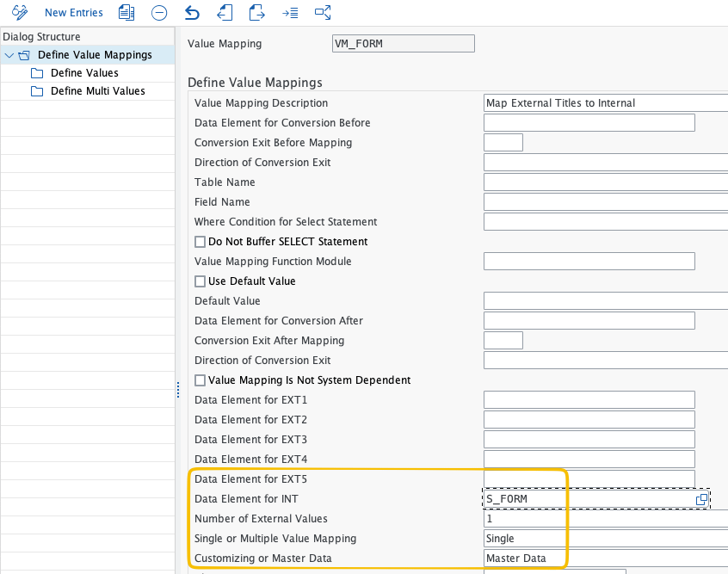Click the New Entries button
Image resolution: width=728 pixels, height=574 pixels.
click(74, 13)
